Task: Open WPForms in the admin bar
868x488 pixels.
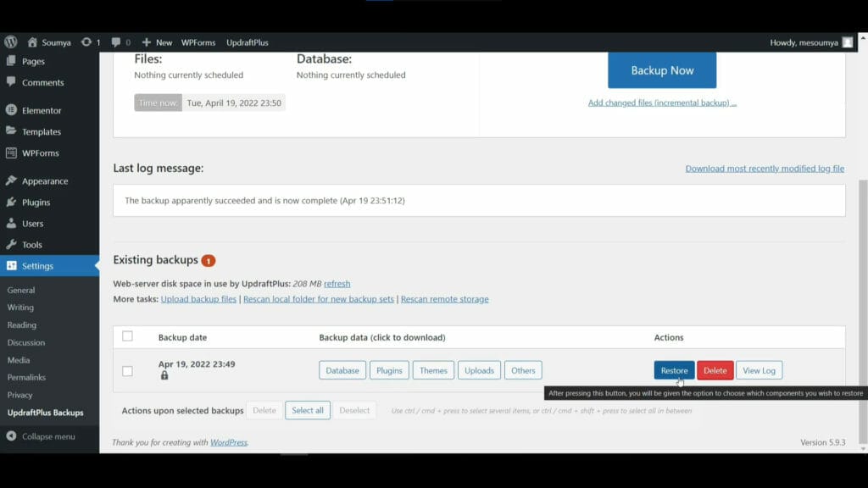Action: [198, 42]
